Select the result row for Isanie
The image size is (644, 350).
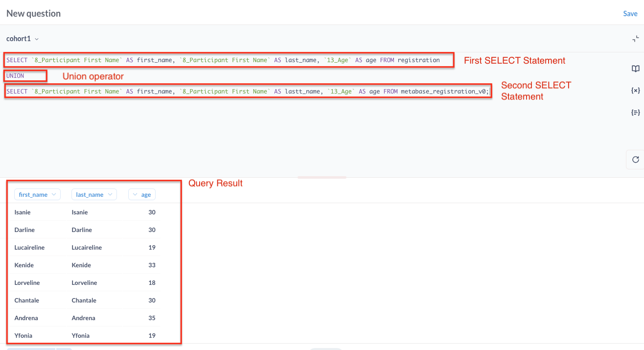[x=23, y=212]
